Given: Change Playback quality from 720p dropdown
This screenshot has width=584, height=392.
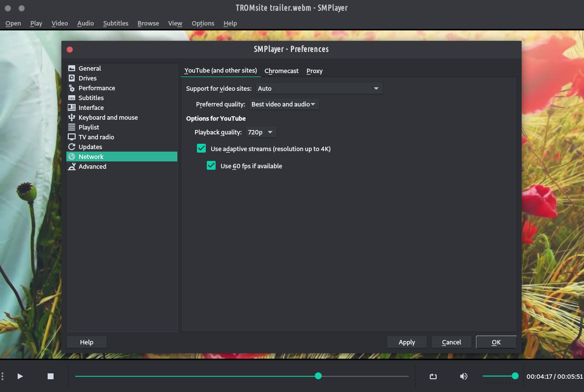Looking at the screenshot, I should [261, 132].
